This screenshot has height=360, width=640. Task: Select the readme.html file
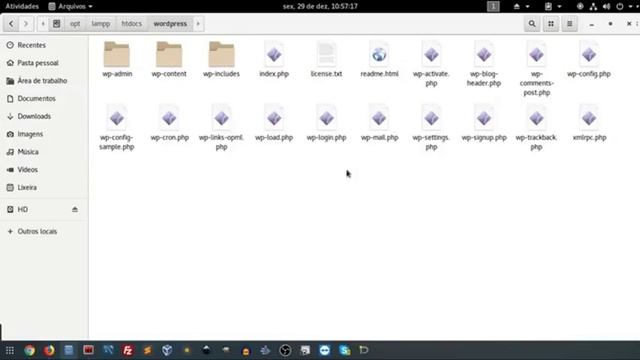(x=379, y=59)
